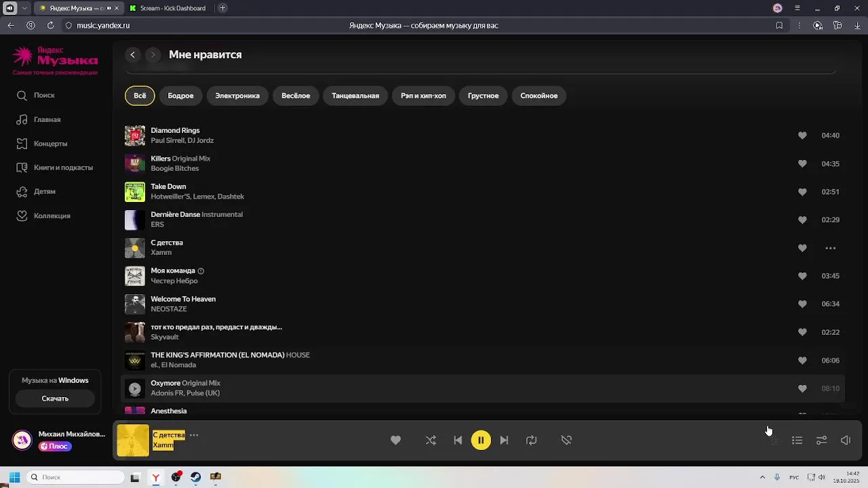Click the Windows taskbar search box
Screen dimensions: 868x488
click(76, 477)
